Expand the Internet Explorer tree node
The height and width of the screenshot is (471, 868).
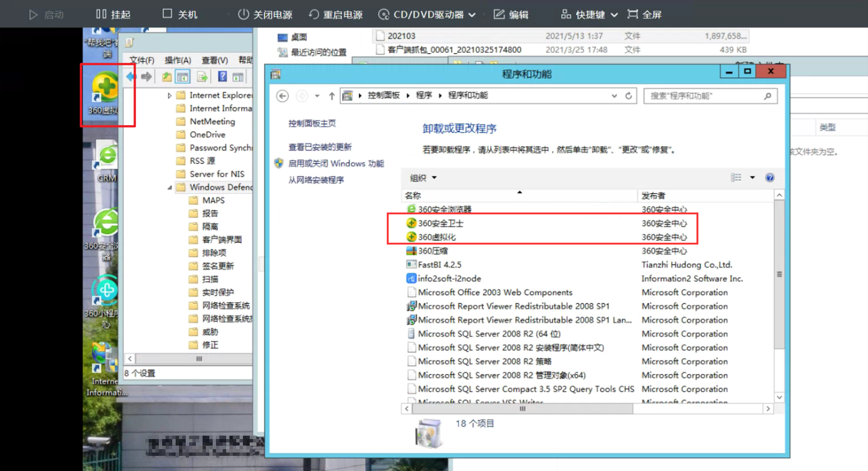169,95
